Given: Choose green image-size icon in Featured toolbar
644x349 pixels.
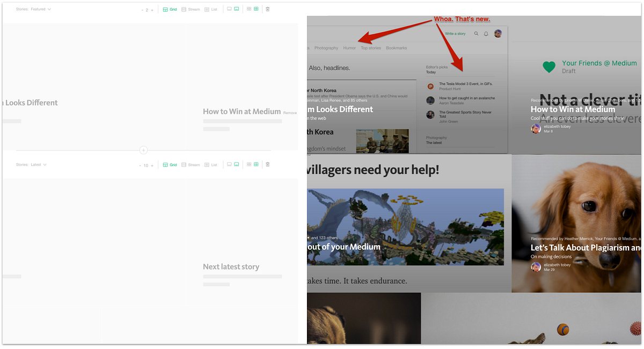Looking at the screenshot, I should [237, 9].
